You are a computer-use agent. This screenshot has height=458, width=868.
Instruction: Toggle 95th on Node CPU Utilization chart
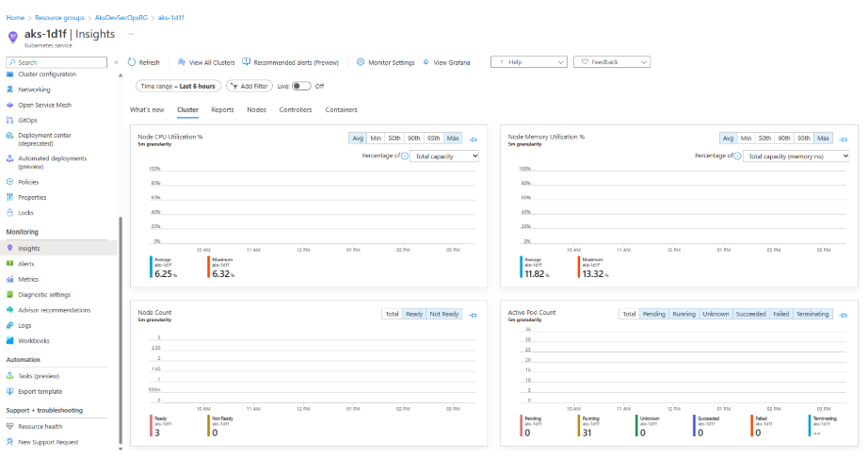(433, 138)
